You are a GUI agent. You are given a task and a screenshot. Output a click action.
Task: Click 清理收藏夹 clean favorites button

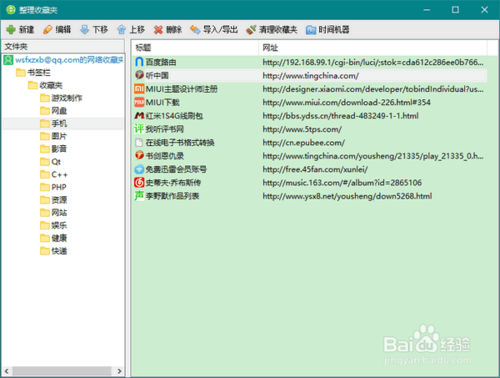point(271,30)
